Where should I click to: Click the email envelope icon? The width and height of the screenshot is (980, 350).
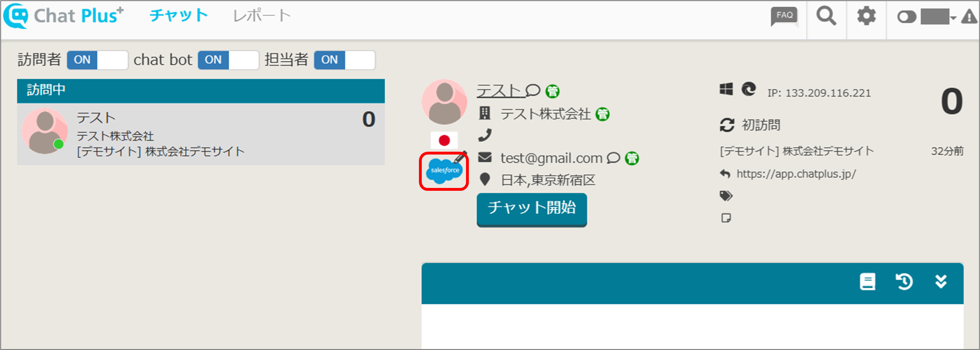[485, 157]
